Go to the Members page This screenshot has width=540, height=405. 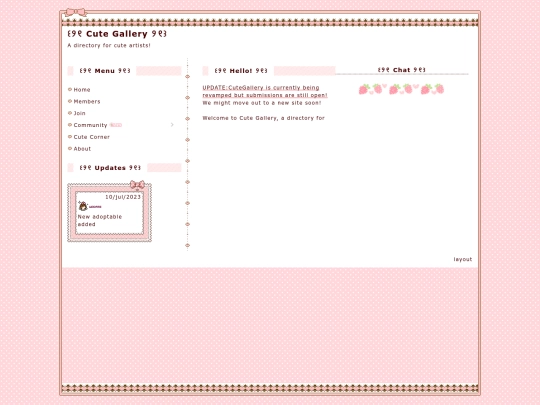87,101
